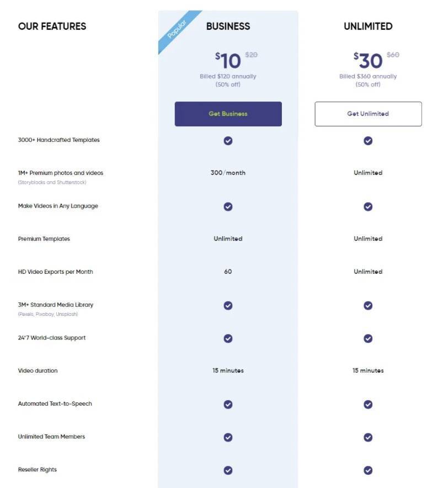Click Unlimited checkmark for 3M+ Standard Media Library

click(368, 305)
